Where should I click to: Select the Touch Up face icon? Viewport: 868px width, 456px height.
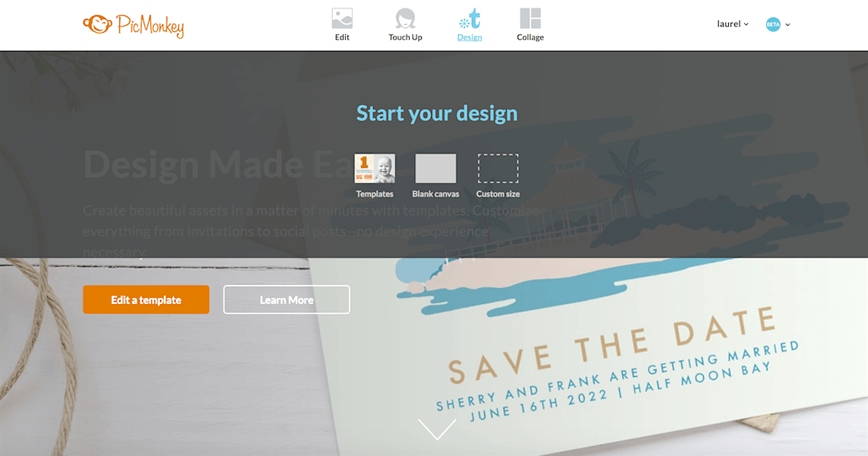[405, 18]
